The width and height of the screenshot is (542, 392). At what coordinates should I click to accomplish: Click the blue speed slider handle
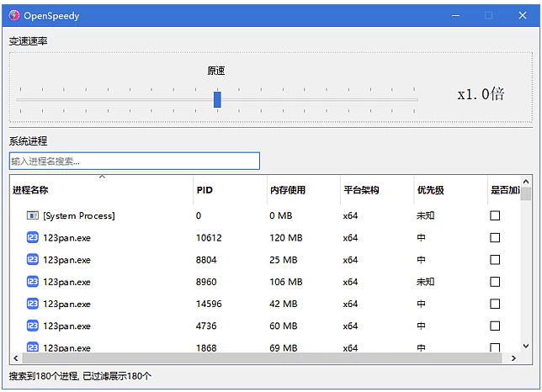point(217,99)
